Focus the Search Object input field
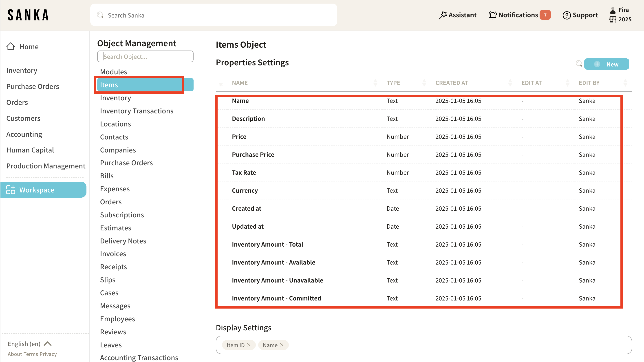This screenshot has width=644, height=362. click(145, 57)
